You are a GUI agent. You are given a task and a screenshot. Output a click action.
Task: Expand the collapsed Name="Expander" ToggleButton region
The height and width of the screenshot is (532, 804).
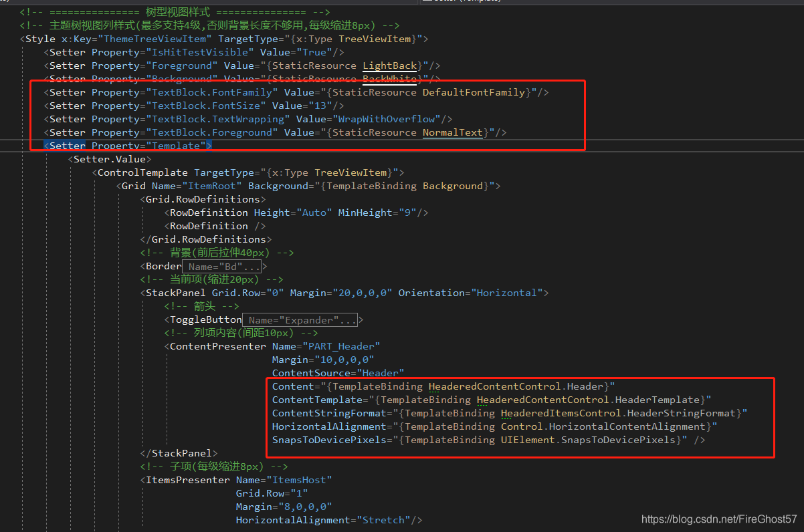(x=300, y=319)
